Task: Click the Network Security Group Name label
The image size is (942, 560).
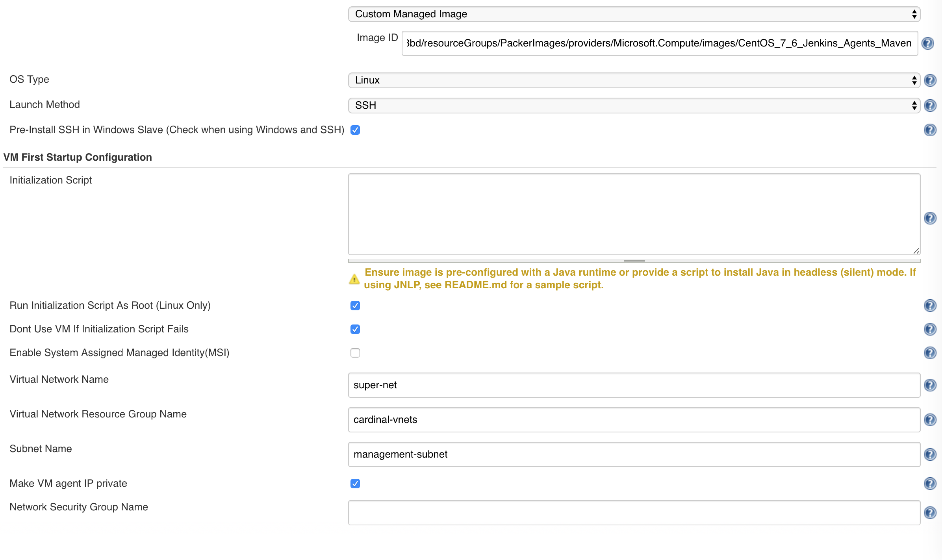Action: pyautogui.click(x=79, y=507)
